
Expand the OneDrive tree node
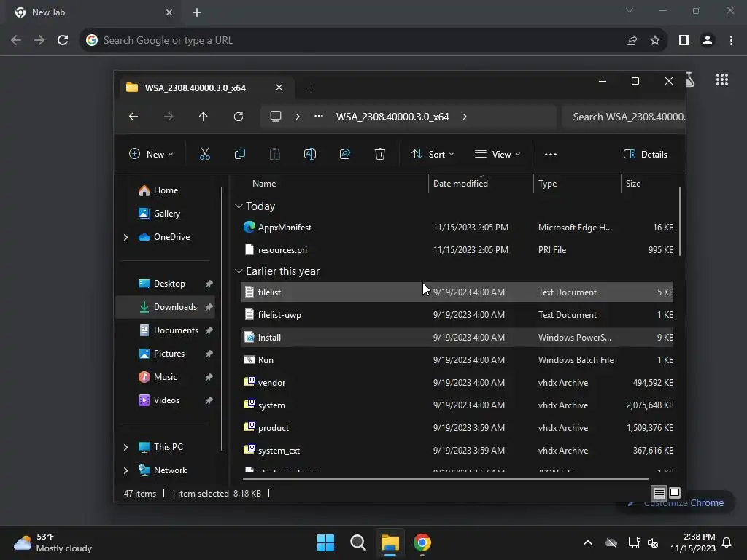[125, 237]
